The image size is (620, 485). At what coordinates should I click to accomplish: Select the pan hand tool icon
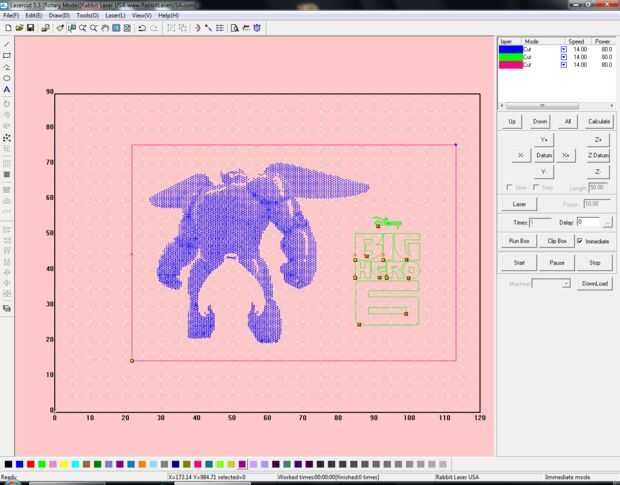tap(105, 28)
